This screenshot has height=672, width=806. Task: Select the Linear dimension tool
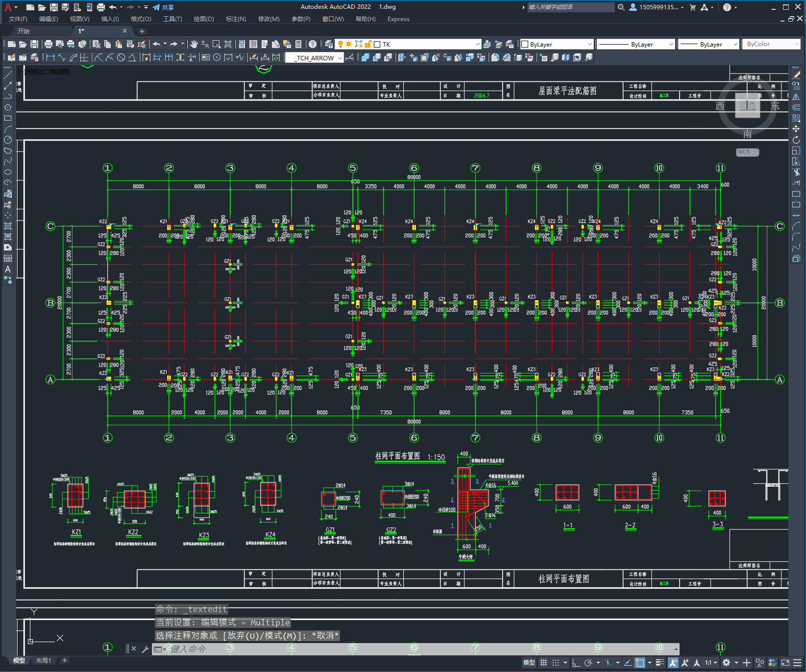[x=50, y=57]
